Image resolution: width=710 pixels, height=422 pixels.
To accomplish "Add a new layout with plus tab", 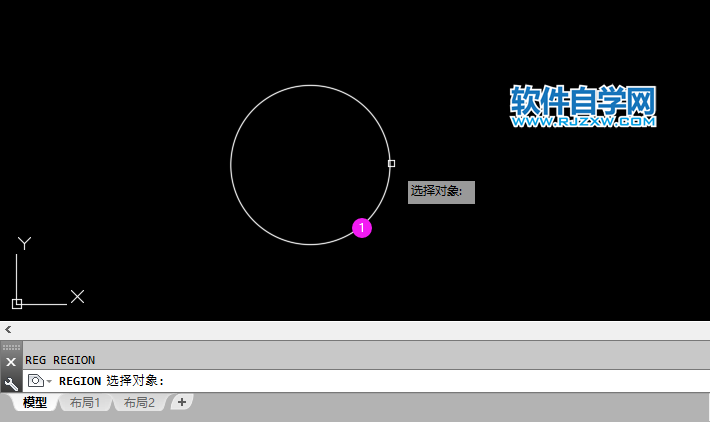I will coord(182,402).
